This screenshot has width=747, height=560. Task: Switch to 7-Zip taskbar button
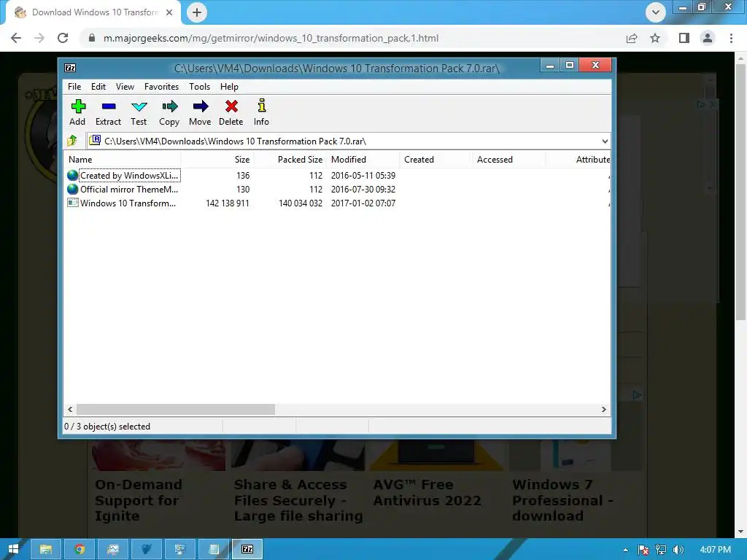click(x=247, y=549)
